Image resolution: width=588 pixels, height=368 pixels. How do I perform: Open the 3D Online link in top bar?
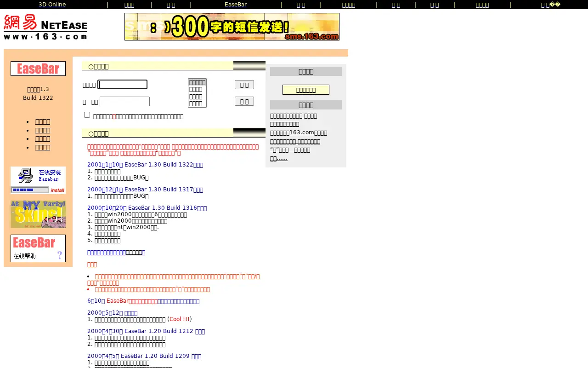(x=52, y=5)
